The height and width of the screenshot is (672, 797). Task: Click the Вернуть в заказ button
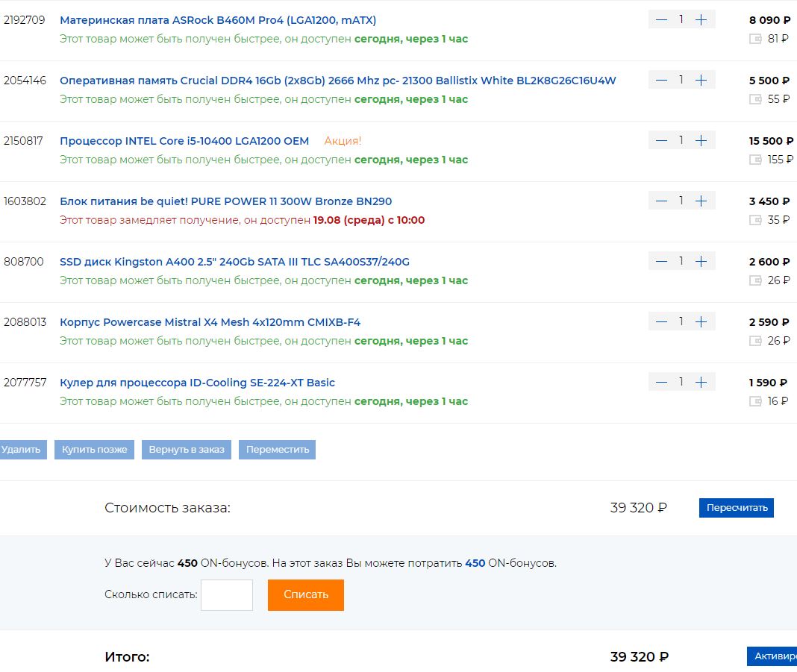[x=187, y=450]
